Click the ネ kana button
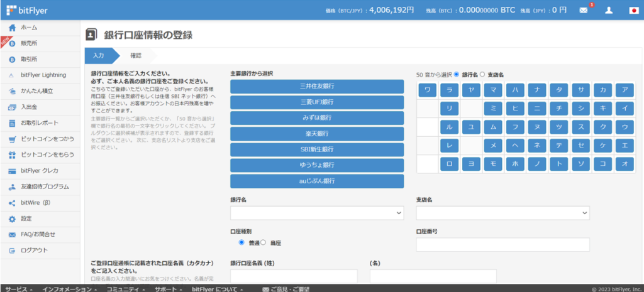Screen dimensions: 644x292 tap(537, 146)
